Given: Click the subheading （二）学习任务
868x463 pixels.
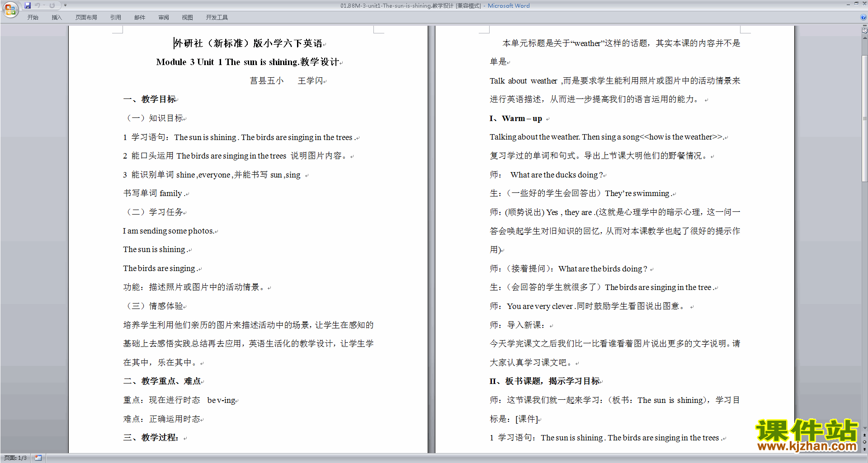Looking at the screenshot, I should [155, 212].
